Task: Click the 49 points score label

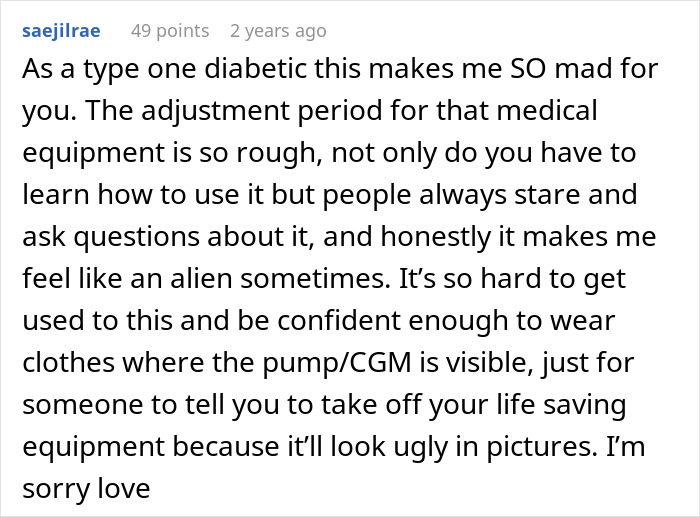Action: (x=170, y=31)
